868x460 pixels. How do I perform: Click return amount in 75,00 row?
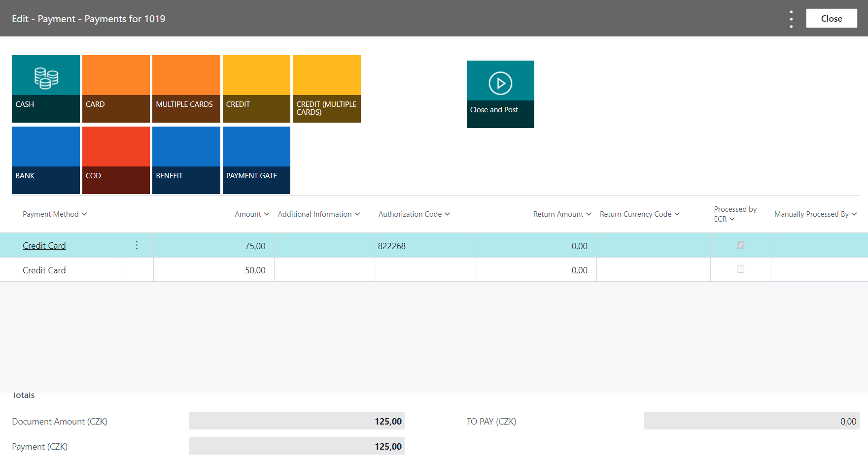click(x=536, y=246)
